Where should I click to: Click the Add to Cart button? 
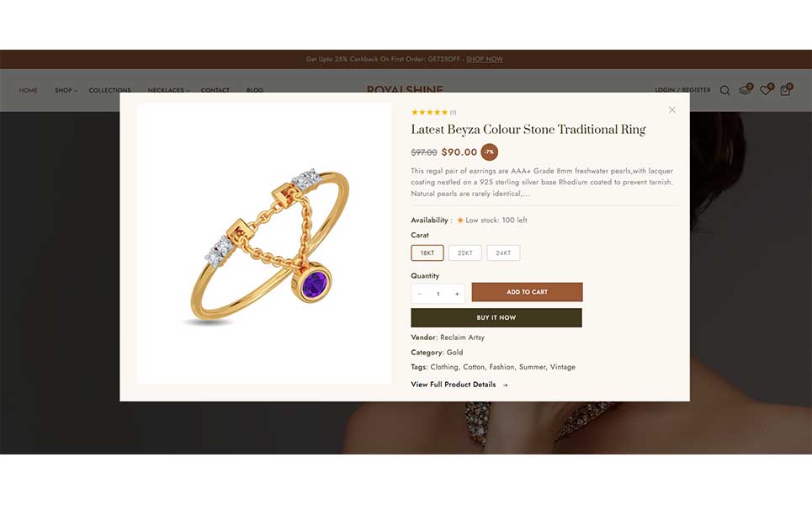[x=528, y=292]
